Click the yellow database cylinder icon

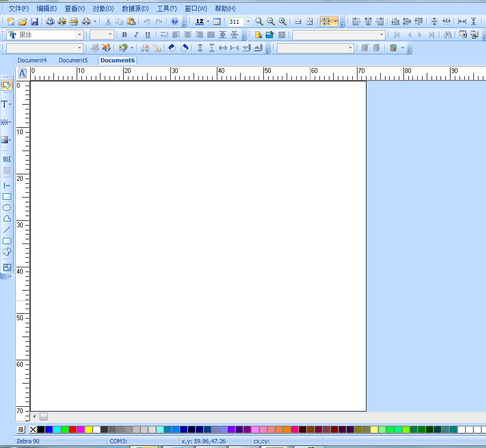(259, 35)
